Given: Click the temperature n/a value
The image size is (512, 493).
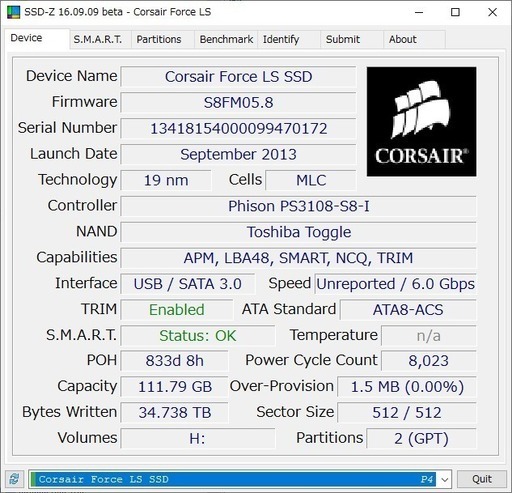Looking at the screenshot, I should point(429,336).
